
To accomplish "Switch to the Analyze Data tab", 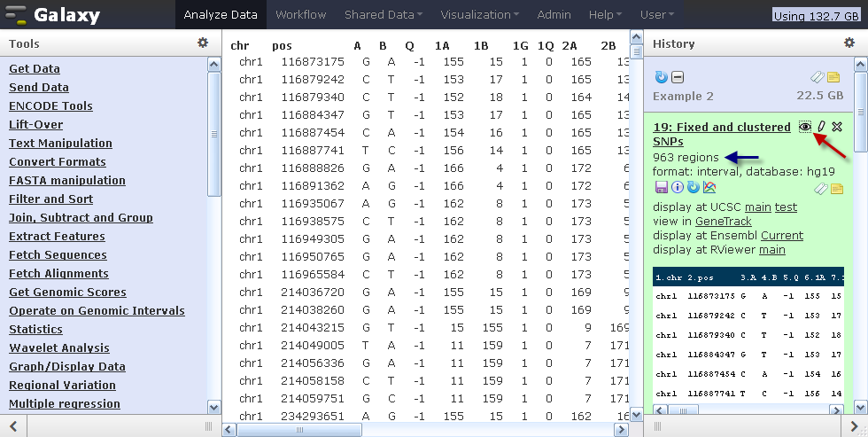I will click(221, 14).
